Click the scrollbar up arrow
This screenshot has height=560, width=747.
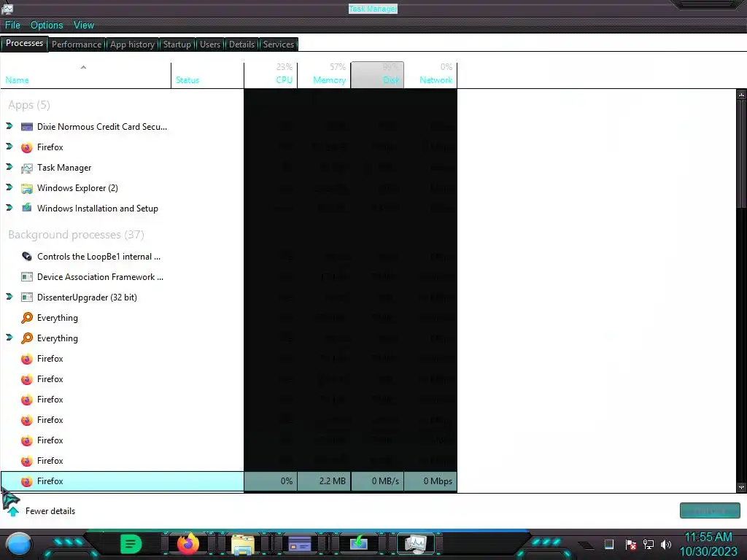click(x=741, y=95)
